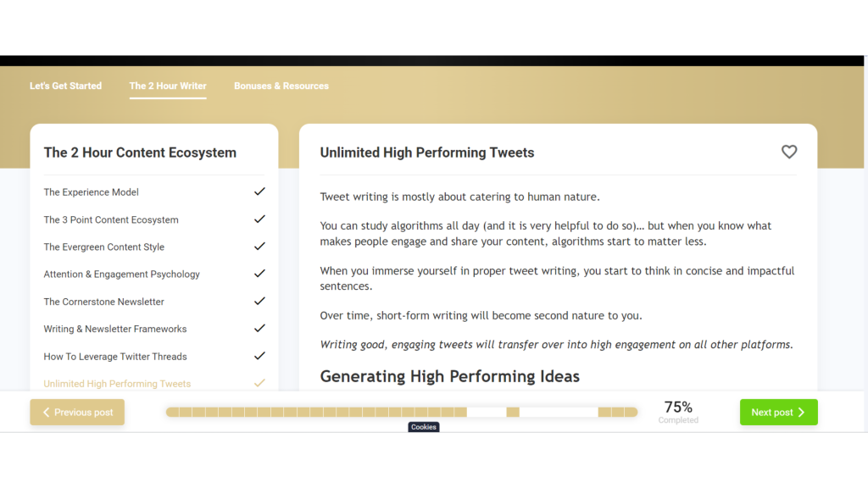This screenshot has width=868, height=488.
Task: Toggle checkmark for The Evergreen Content Style
Action: click(x=259, y=247)
